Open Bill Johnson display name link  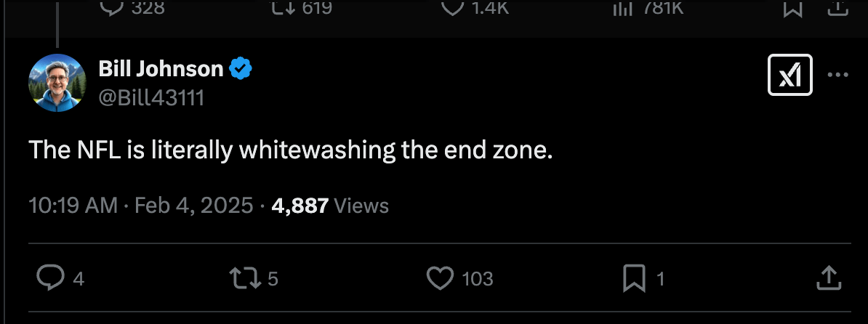click(x=161, y=69)
